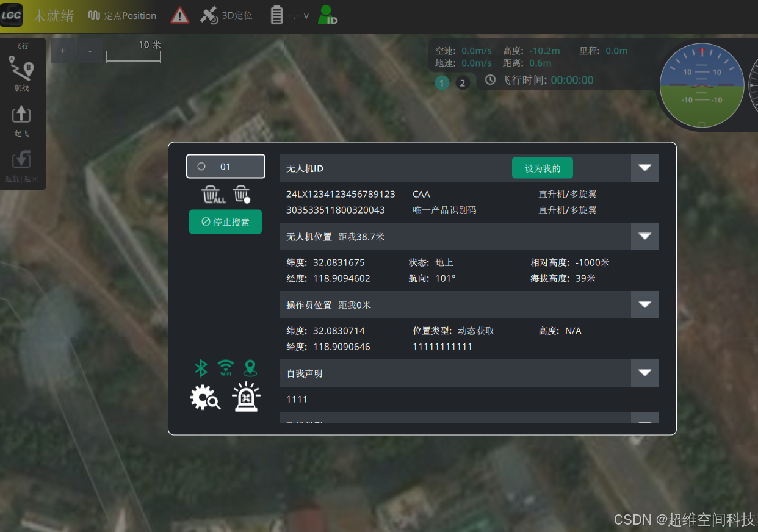Zoom out map with minus button
The height and width of the screenshot is (532, 758).
tap(90, 51)
